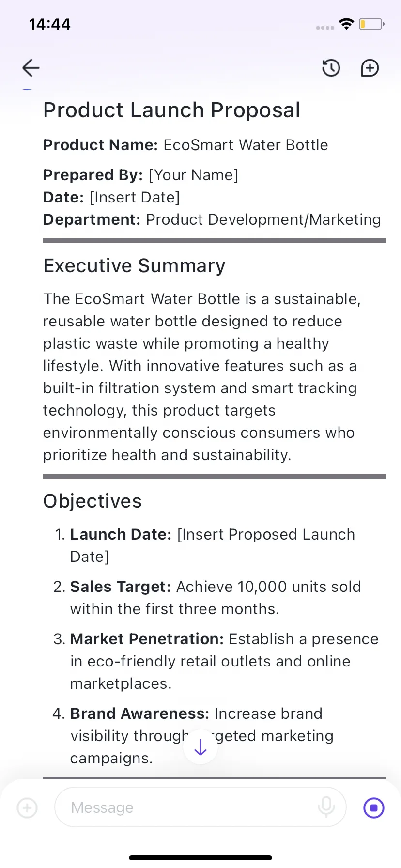The image size is (401, 868).
Task: Tap the Wi-Fi status icon
Action: 347,24
